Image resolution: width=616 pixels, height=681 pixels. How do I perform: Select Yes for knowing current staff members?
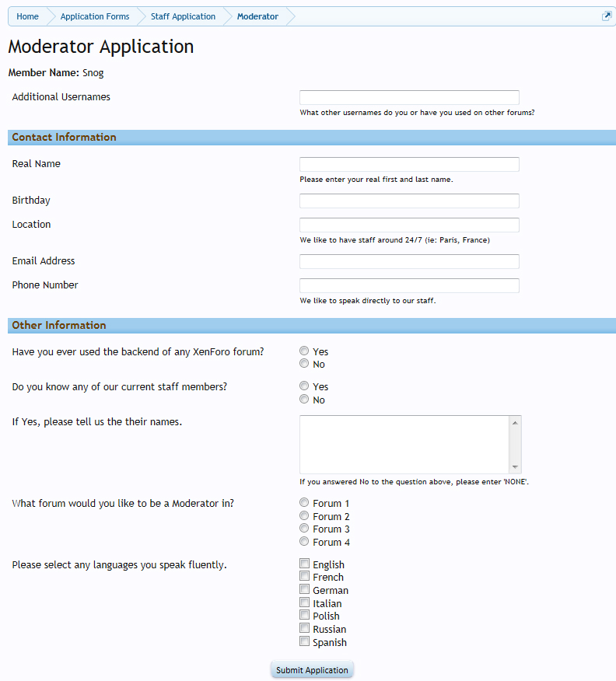click(x=304, y=386)
